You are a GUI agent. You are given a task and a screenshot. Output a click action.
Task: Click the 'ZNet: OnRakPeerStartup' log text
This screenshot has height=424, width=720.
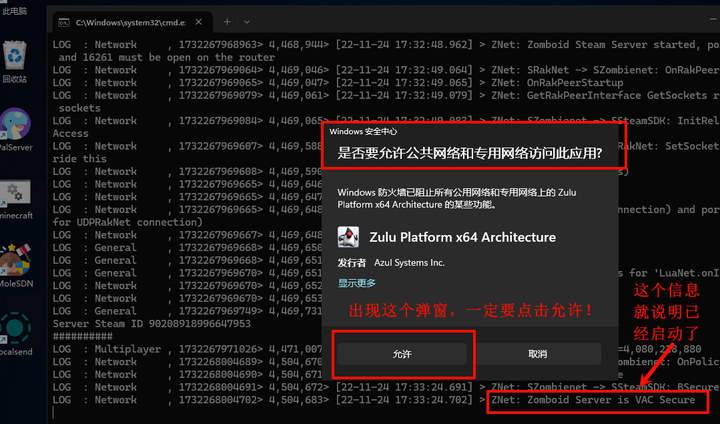(x=557, y=83)
